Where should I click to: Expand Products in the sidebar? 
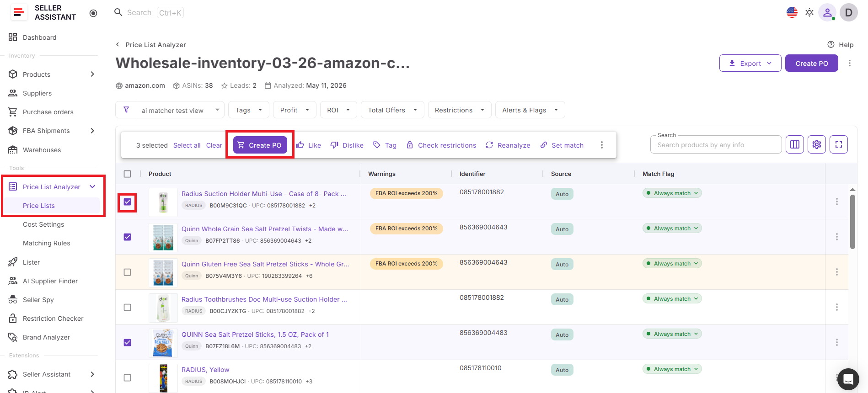point(52,74)
